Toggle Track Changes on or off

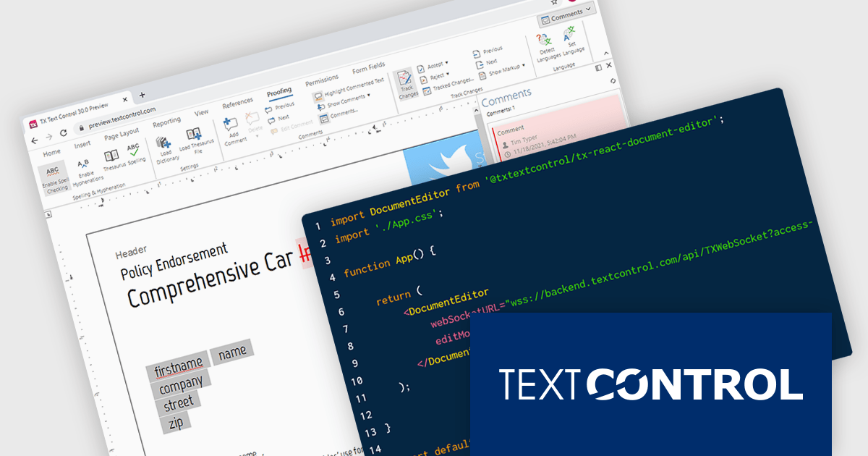coord(405,85)
